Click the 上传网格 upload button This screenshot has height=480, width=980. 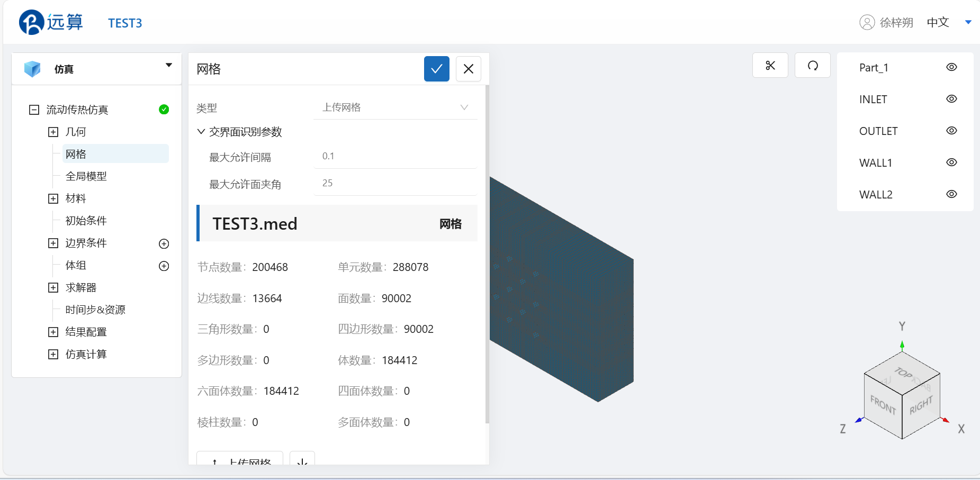240,459
